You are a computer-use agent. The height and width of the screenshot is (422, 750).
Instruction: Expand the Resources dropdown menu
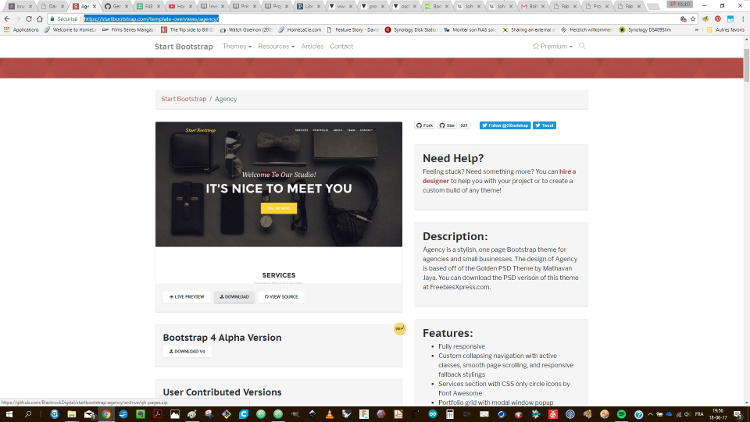coord(276,46)
